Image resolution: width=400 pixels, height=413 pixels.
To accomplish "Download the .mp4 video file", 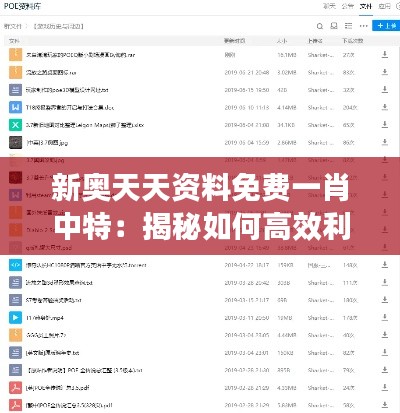I will pos(385,317).
